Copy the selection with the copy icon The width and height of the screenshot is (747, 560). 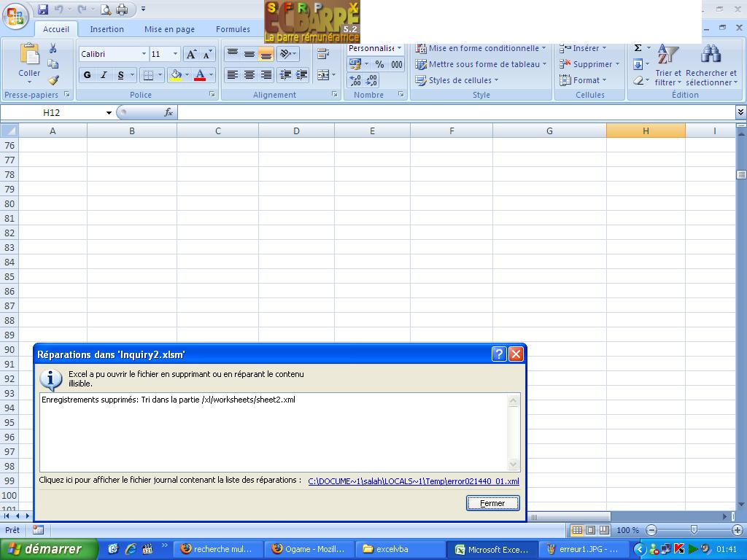(53, 64)
